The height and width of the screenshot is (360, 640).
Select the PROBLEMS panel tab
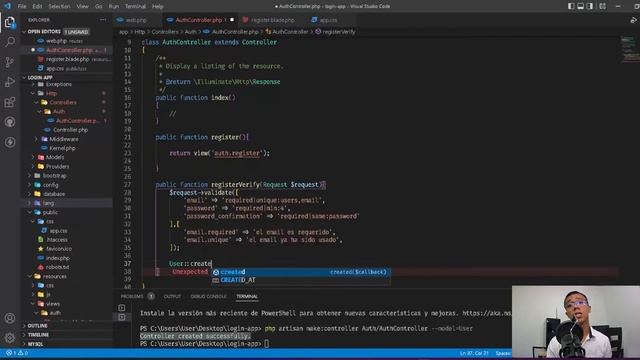tap(132, 296)
